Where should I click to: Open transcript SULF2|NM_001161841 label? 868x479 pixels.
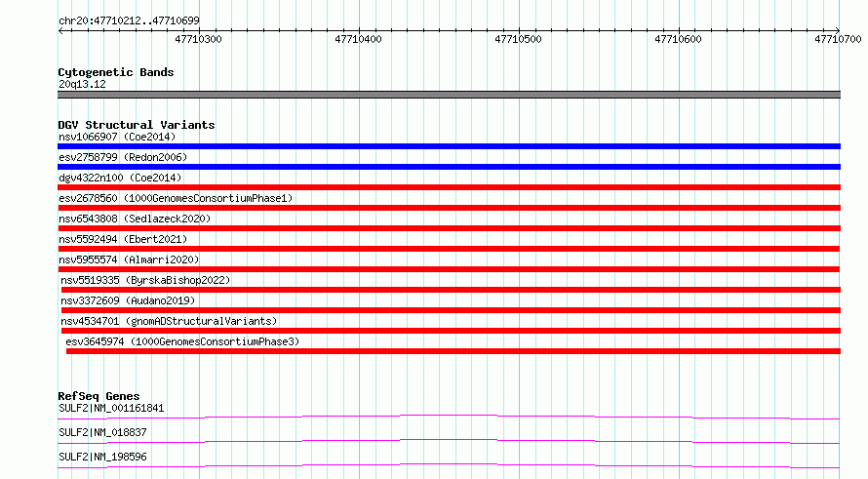pyautogui.click(x=111, y=408)
